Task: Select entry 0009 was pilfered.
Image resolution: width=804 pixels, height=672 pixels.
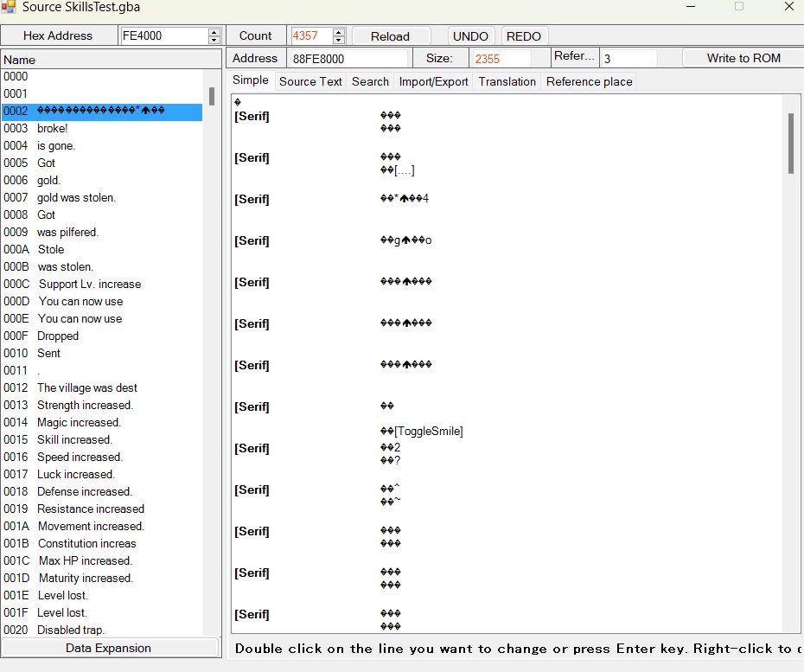Action: pyautogui.click(x=102, y=233)
